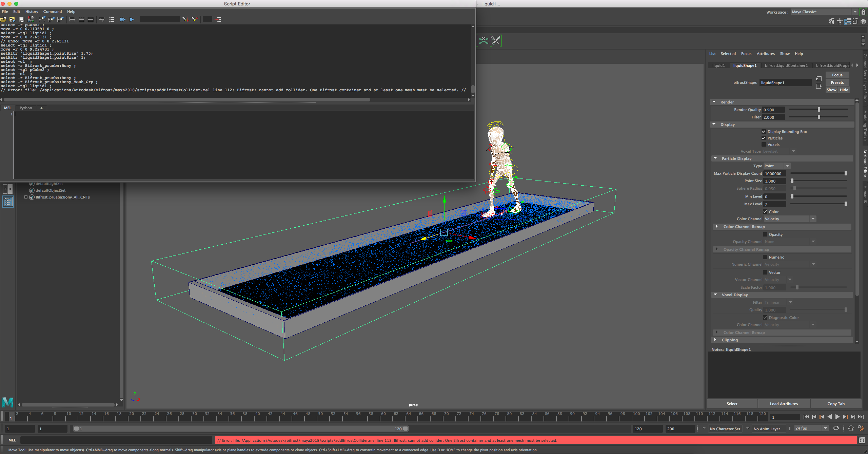Image resolution: width=868 pixels, height=454 pixels.
Task: Click Play Forwards in playback controls
Action: (837, 417)
